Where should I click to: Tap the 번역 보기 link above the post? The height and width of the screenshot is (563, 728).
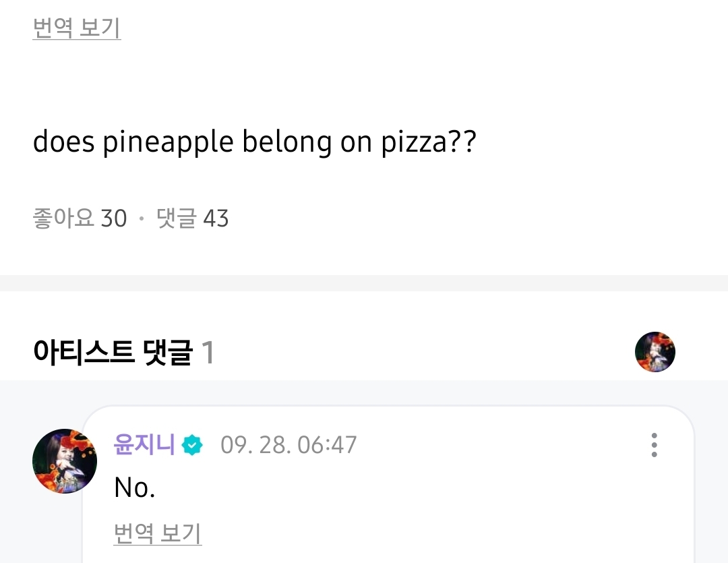click(x=76, y=28)
